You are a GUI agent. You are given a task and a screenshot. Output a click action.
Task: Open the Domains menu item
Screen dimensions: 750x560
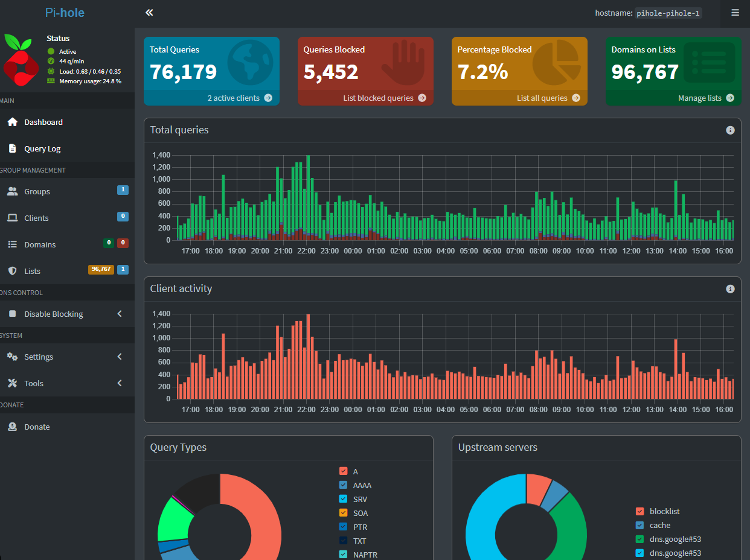(x=67, y=244)
